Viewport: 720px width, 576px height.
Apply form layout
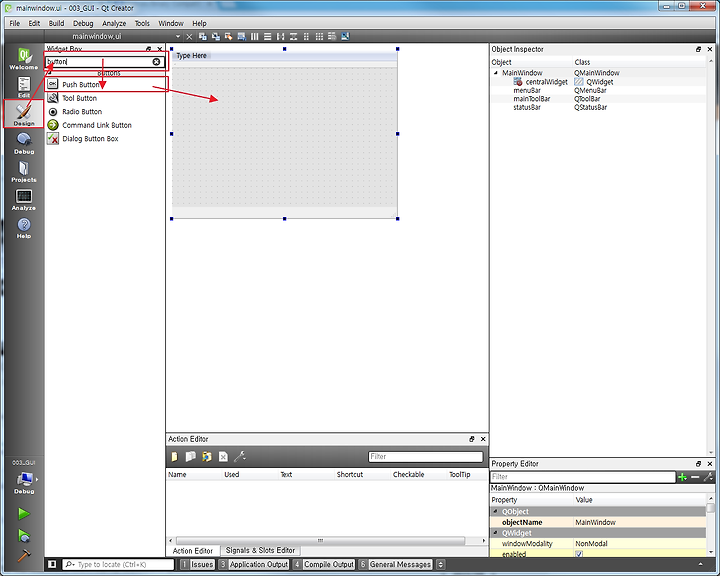(306, 36)
